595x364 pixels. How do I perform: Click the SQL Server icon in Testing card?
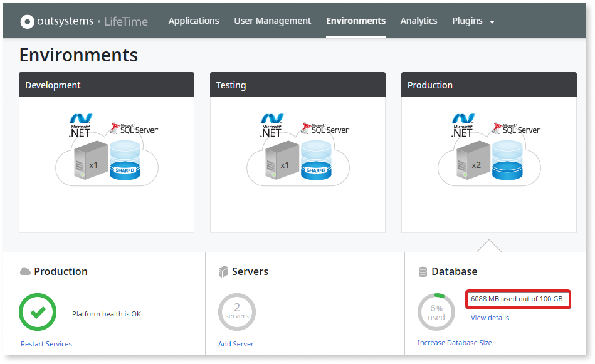[x=324, y=127]
